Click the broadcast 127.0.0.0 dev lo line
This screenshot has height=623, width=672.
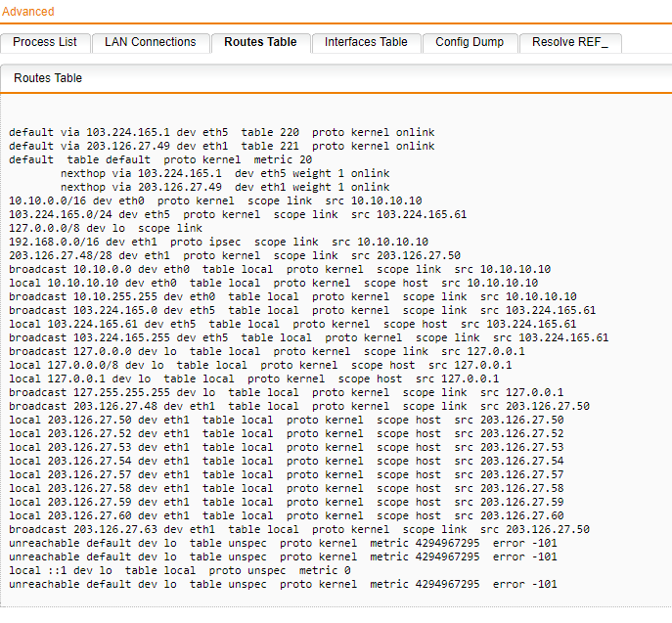[267, 352]
